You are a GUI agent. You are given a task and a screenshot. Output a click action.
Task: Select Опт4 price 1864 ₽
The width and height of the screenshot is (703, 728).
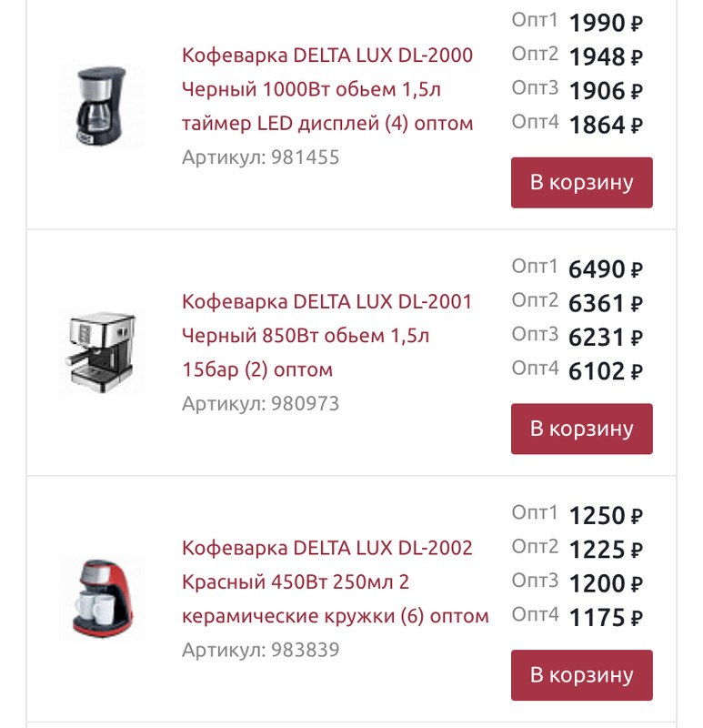[x=605, y=125]
